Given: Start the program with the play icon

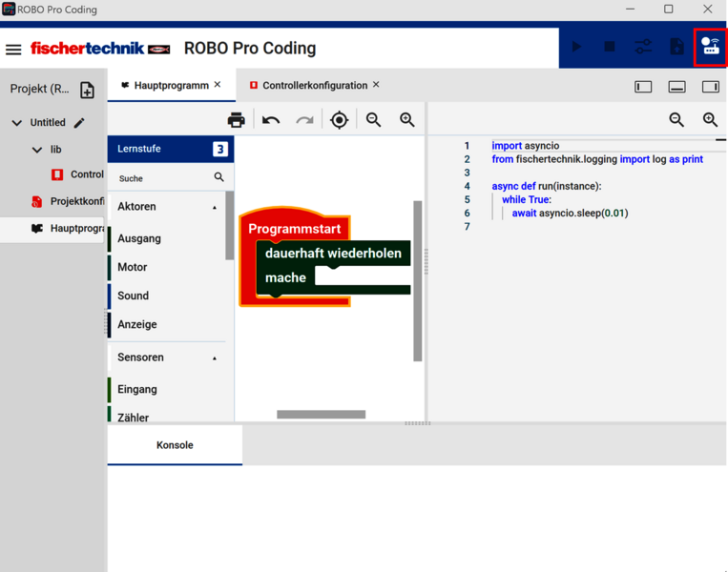Looking at the screenshot, I should tap(576, 47).
